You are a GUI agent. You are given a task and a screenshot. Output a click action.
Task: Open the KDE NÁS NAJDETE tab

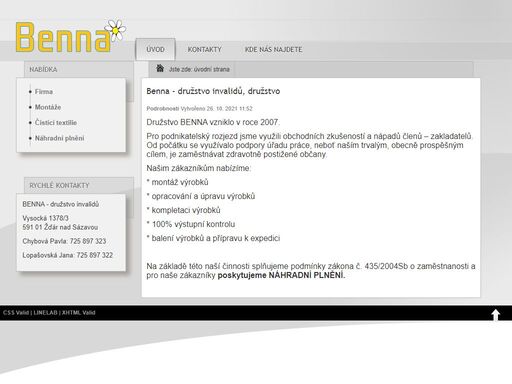[273, 49]
